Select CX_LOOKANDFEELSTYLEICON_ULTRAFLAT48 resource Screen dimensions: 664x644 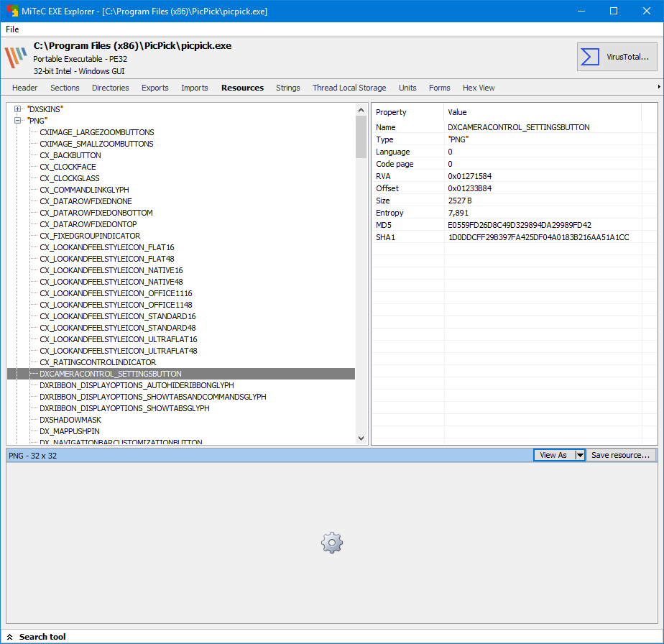pyautogui.click(x=118, y=351)
